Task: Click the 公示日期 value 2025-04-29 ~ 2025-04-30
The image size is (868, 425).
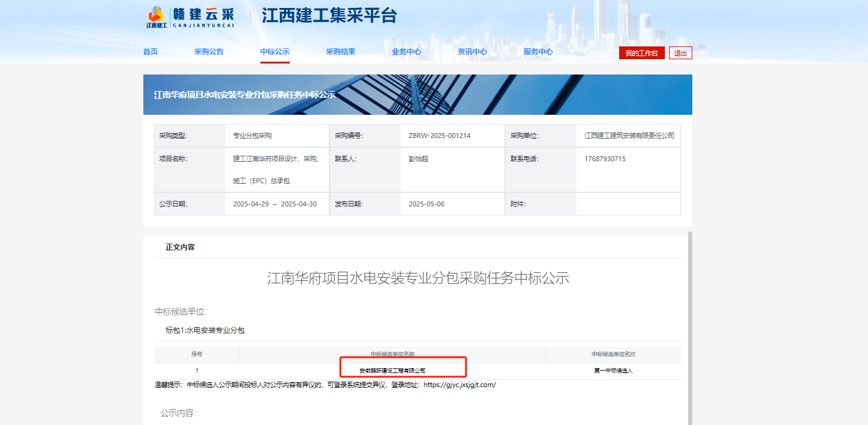Action: [x=274, y=204]
